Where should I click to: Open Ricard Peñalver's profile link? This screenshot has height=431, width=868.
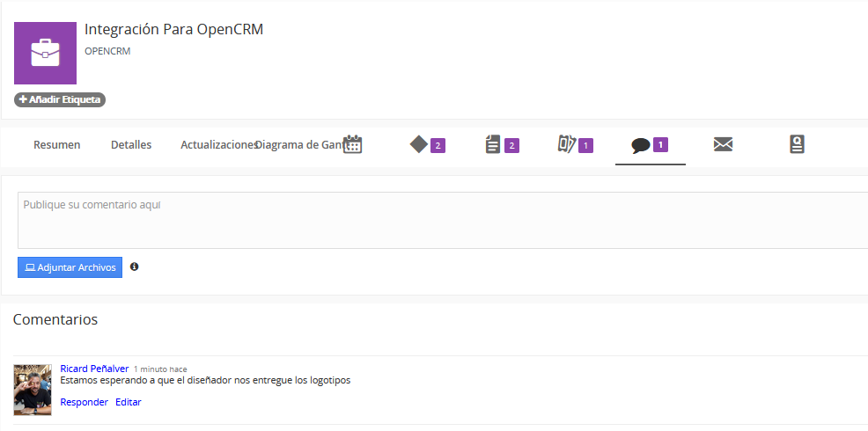[95, 369]
